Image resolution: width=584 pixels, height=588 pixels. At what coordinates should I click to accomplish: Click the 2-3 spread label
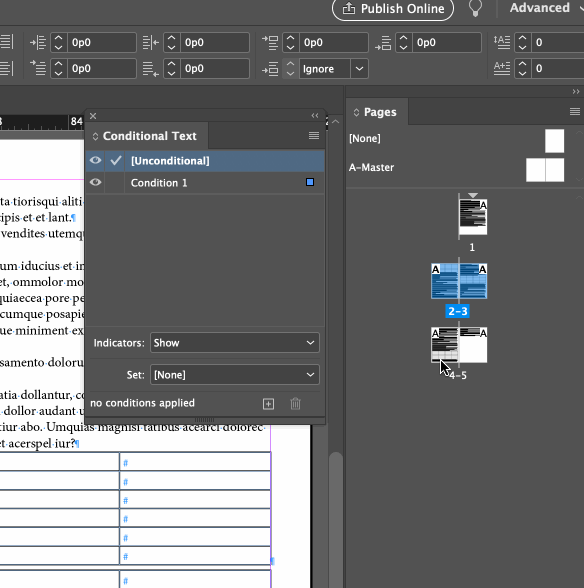[x=458, y=311]
